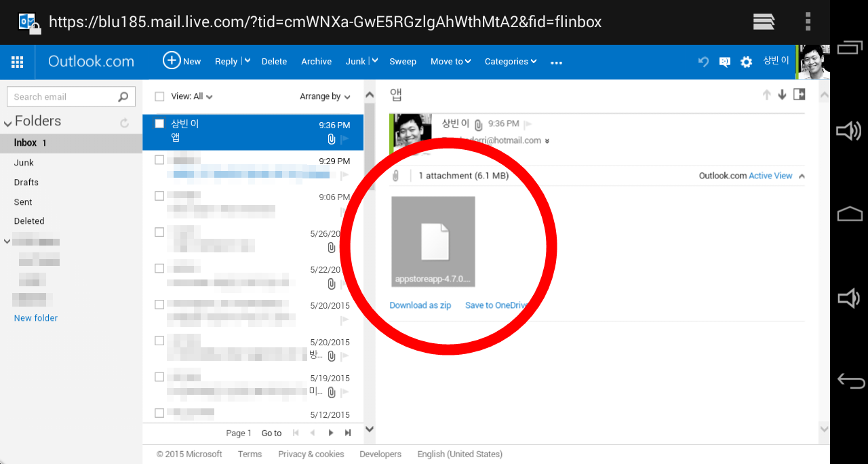Compose a New email

(182, 60)
